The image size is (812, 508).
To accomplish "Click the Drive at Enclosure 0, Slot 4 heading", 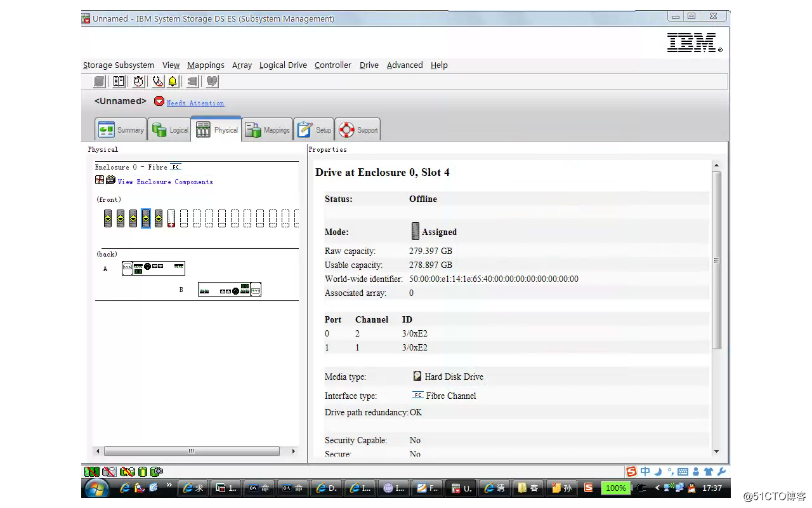I will 383,173.
